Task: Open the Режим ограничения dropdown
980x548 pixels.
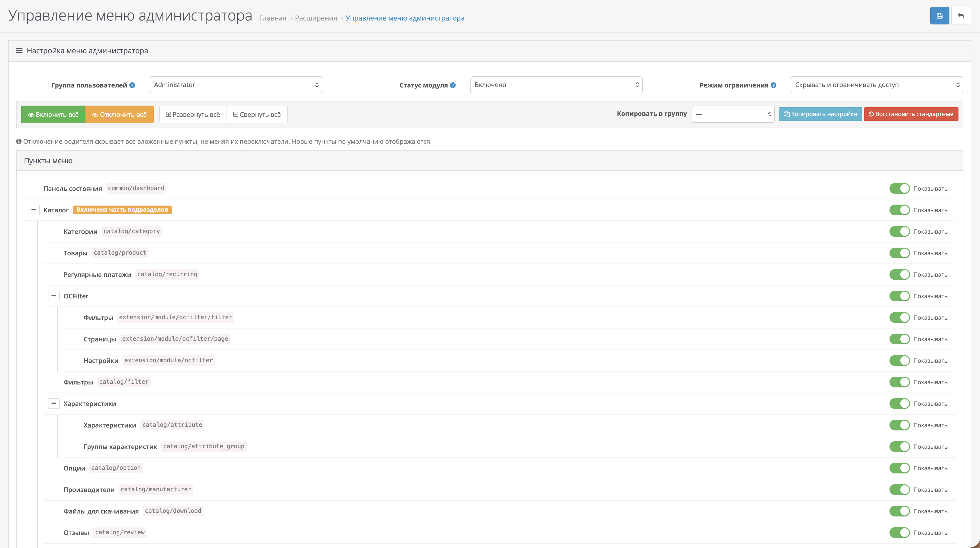Action: point(877,85)
